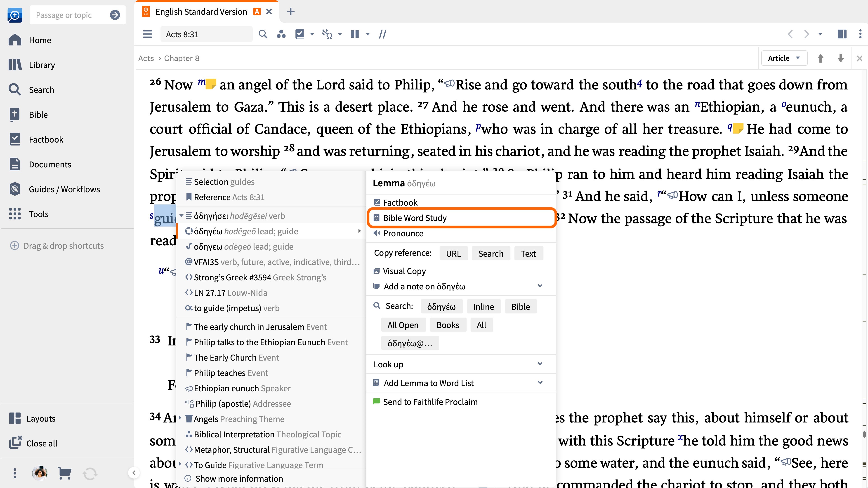The image size is (868, 488).
Task: Click the Logos app logo icon
Action: coord(15,15)
